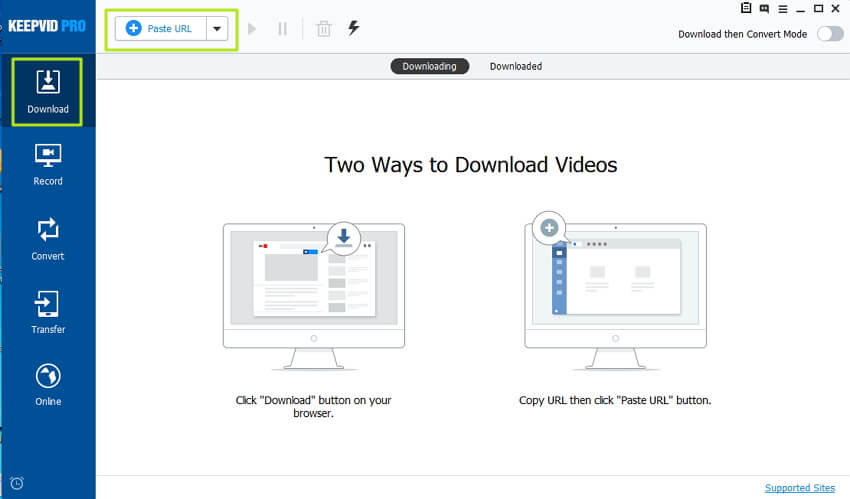Open the notes icon in title bar
The width and height of the screenshot is (850, 499).
click(746, 8)
